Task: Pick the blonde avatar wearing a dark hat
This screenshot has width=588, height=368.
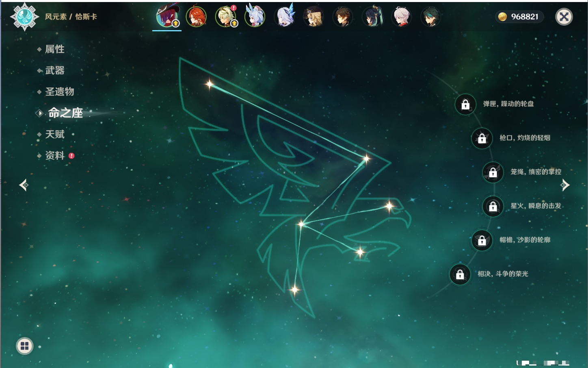Action: [313, 17]
